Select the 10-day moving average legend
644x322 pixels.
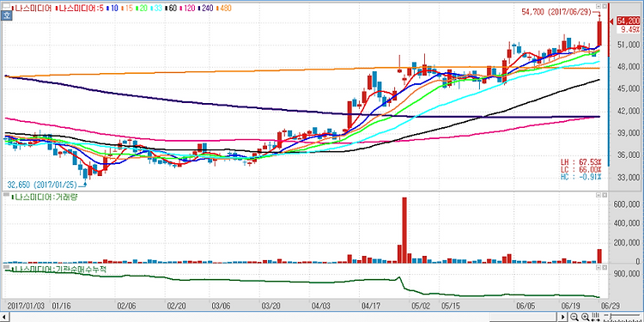[112, 8]
